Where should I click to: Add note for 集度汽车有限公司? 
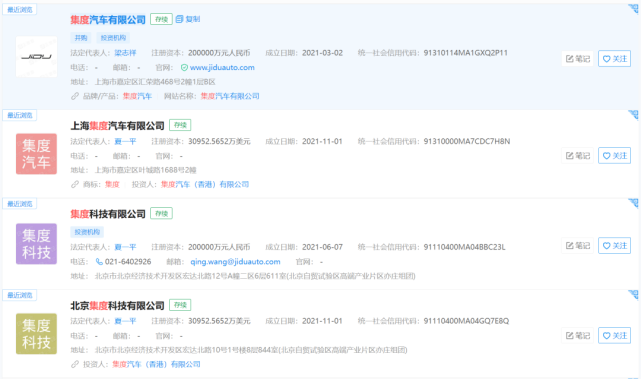(578, 59)
